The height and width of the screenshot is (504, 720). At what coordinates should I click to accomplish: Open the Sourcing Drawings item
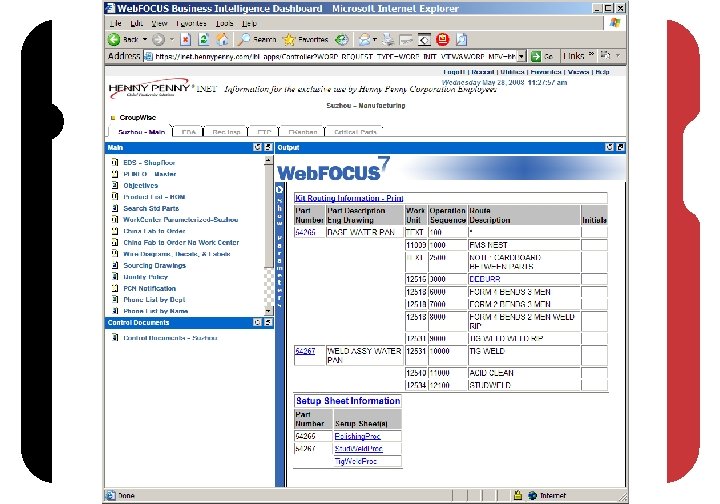(x=154, y=265)
